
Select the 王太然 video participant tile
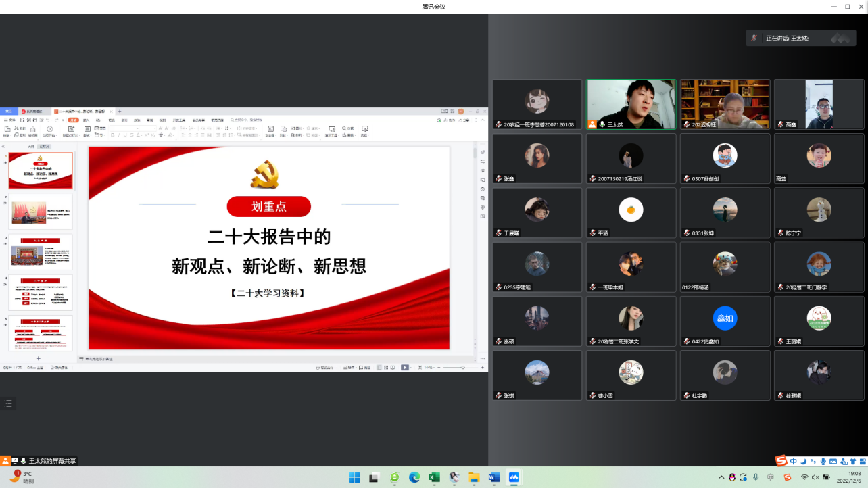631,105
